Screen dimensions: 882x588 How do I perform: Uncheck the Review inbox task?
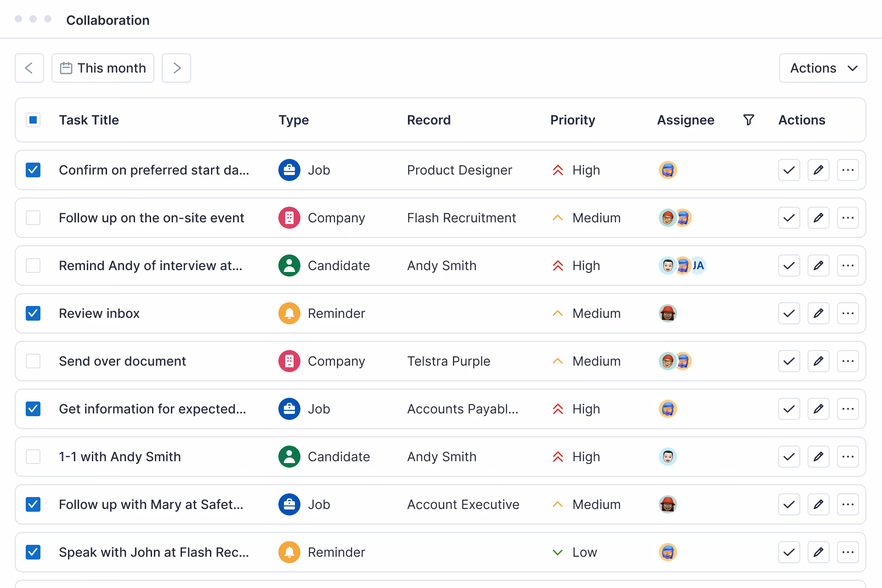click(33, 313)
